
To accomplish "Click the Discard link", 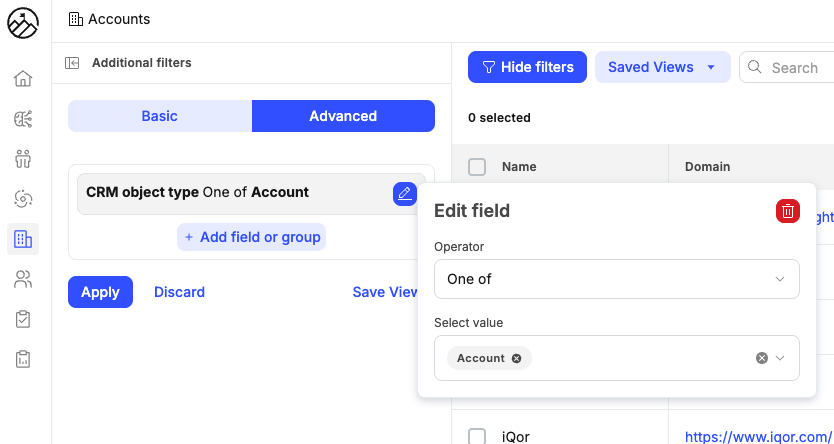I will 179,292.
